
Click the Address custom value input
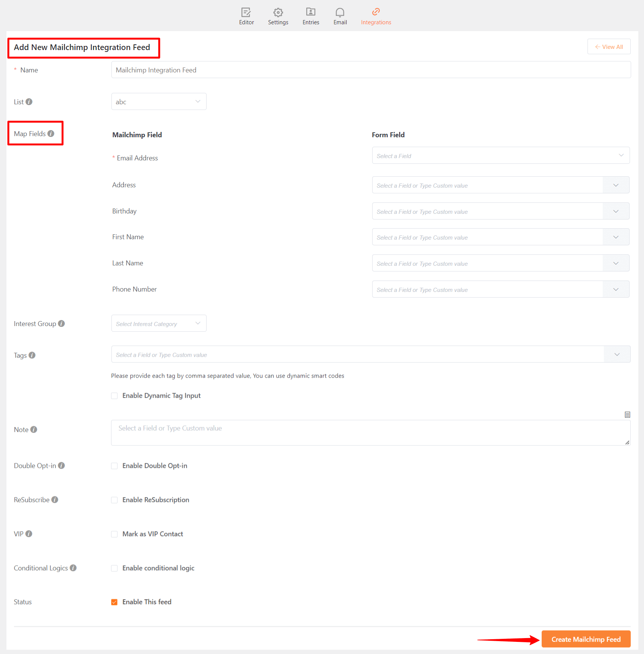[487, 185]
